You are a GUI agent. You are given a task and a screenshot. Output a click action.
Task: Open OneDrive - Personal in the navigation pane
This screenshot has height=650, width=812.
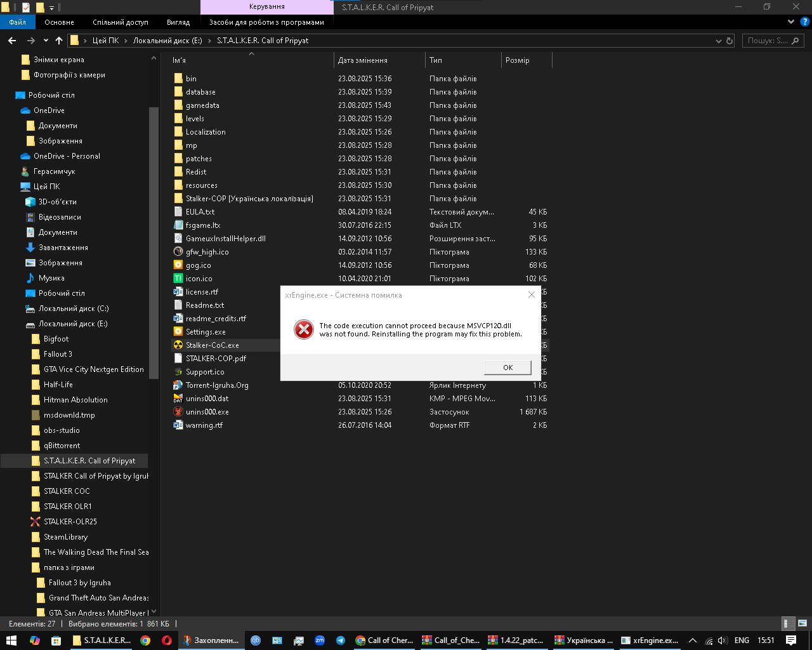point(67,156)
